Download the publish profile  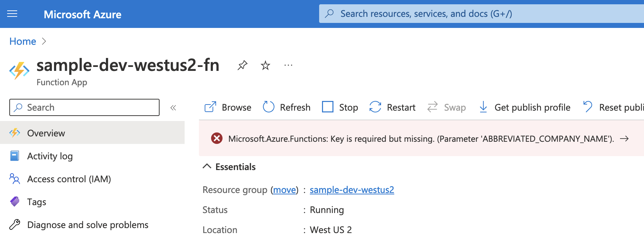[525, 107]
